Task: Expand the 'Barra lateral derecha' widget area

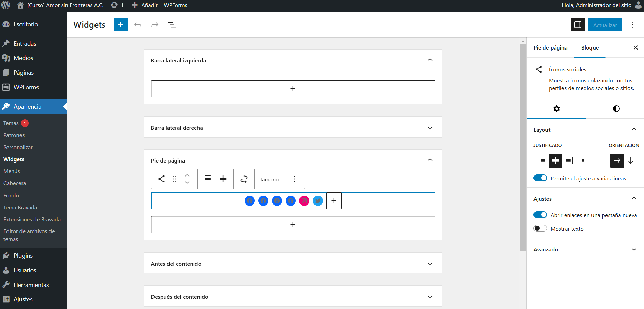Action: [430, 128]
